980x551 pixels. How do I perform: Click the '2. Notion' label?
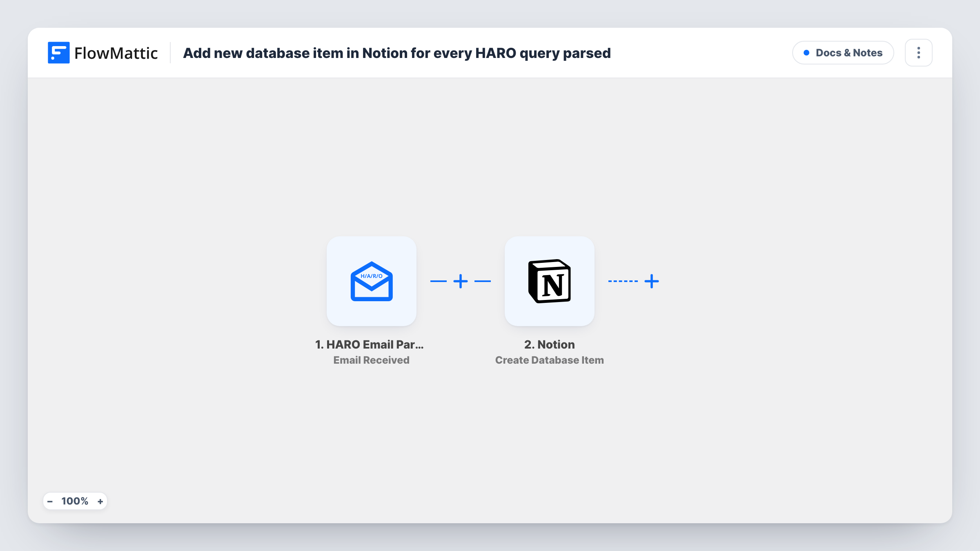[x=550, y=344]
